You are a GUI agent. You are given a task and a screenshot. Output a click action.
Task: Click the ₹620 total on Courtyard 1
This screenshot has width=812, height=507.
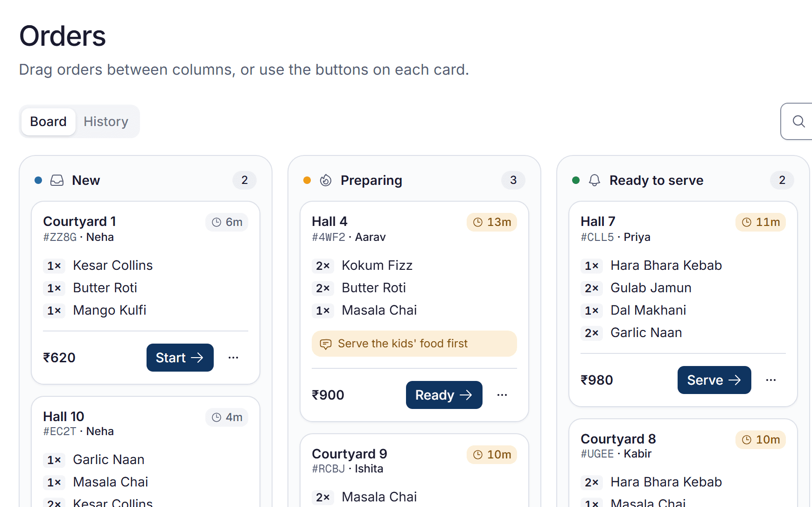click(x=59, y=358)
